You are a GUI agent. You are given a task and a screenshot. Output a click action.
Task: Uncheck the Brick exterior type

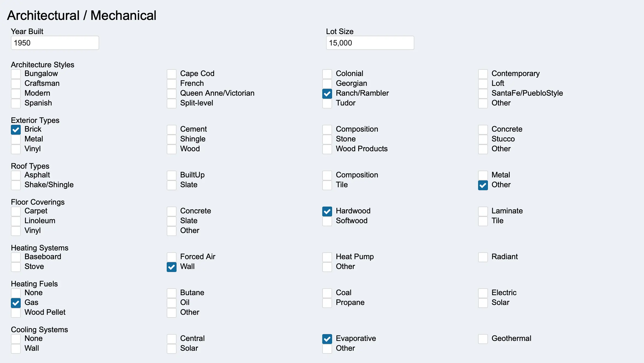click(x=16, y=129)
